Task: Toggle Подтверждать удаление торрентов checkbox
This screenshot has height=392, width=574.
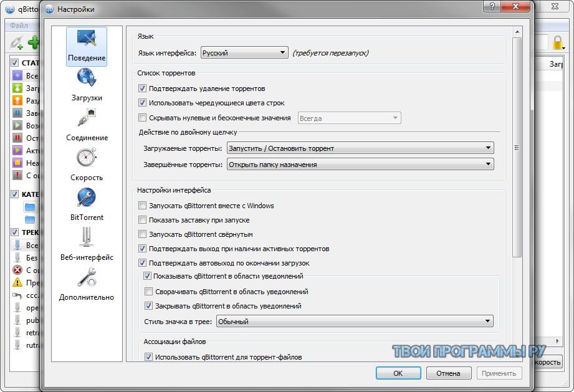Action: [x=142, y=88]
